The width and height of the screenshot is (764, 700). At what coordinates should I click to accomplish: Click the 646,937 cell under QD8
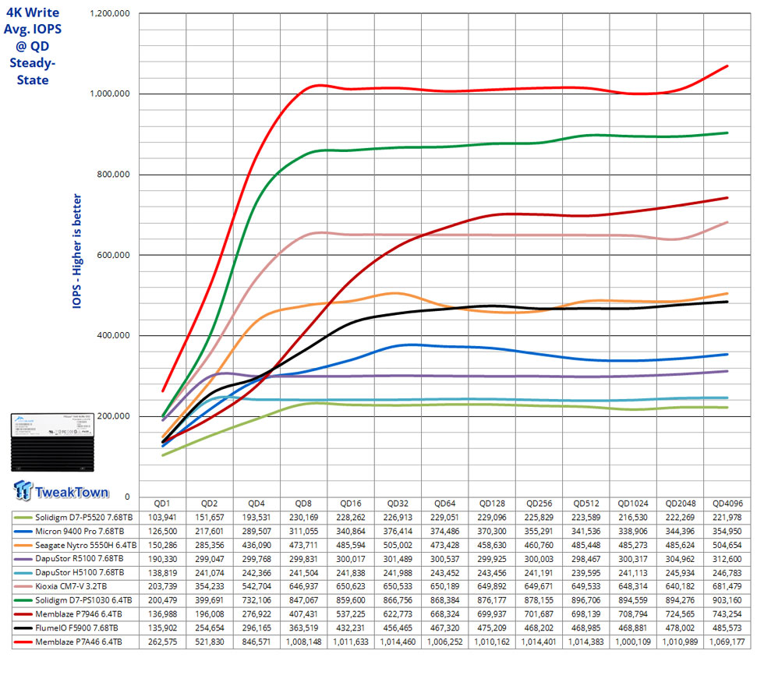(x=303, y=586)
